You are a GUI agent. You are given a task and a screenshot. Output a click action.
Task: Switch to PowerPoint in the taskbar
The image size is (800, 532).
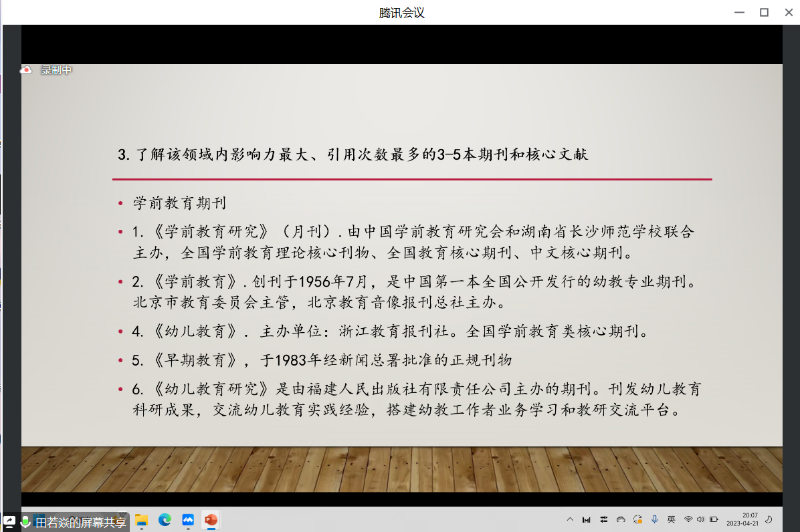coord(211,520)
